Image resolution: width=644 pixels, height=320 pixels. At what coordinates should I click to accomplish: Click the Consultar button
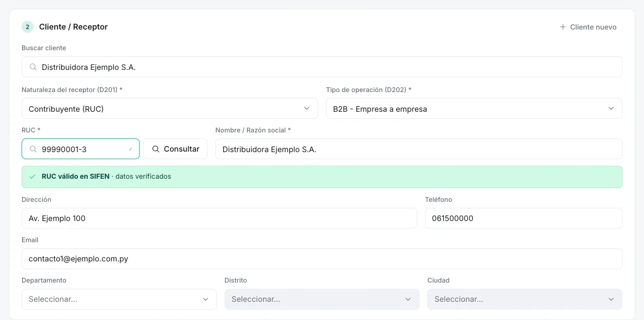(x=175, y=149)
